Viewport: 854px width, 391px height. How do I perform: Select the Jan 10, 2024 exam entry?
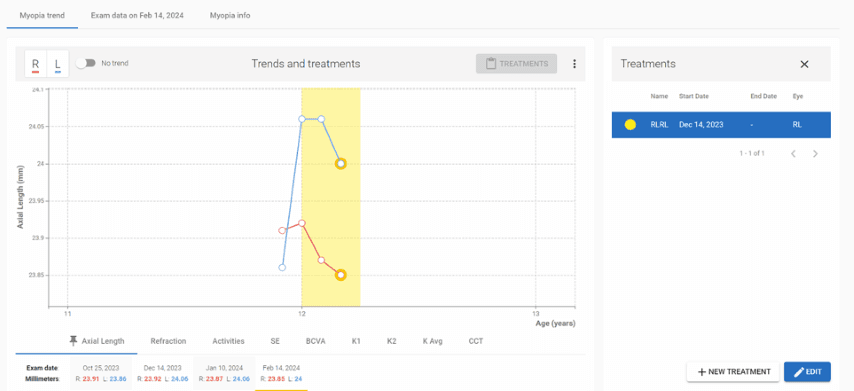point(224,373)
